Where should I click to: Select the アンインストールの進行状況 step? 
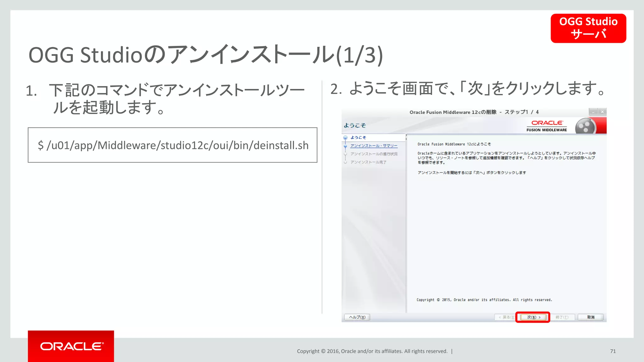click(x=374, y=154)
